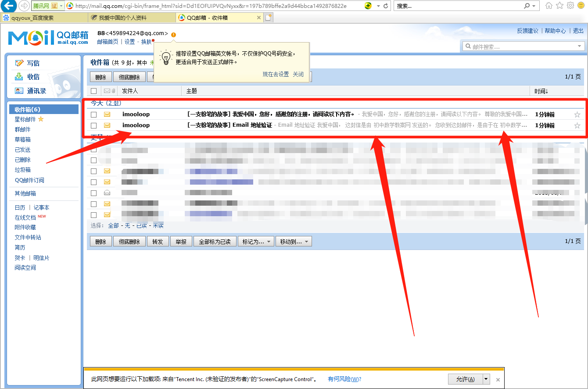Open the address bar history dropdown arrow
The width and height of the screenshot is (588, 389).
378,6
